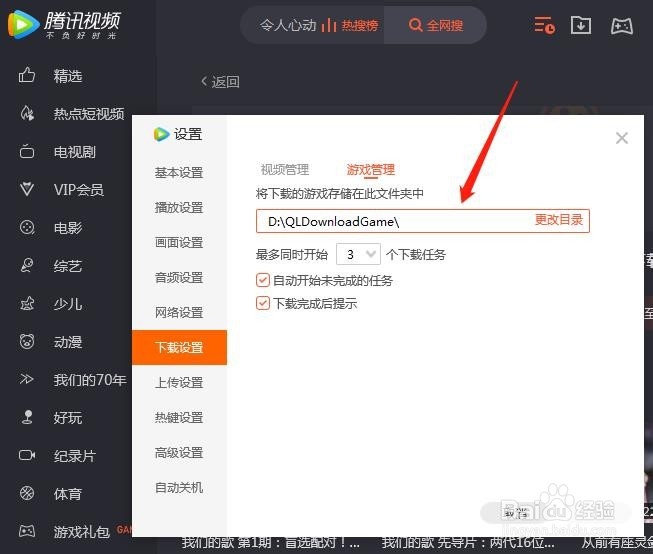Click 返回 back link
The height and width of the screenshot is (554, 653).
pos(220,82)
